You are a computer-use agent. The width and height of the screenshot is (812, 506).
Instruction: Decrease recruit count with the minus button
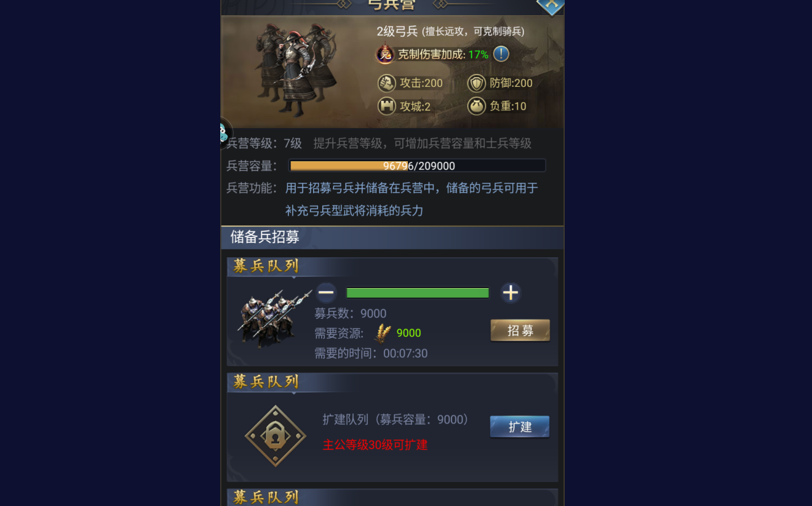326,292
